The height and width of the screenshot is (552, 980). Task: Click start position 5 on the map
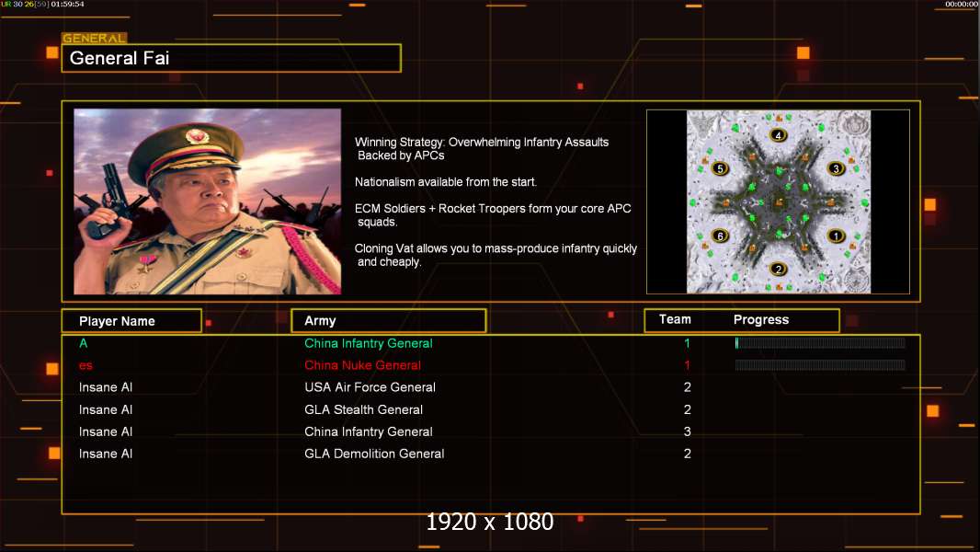coord(720,168)
